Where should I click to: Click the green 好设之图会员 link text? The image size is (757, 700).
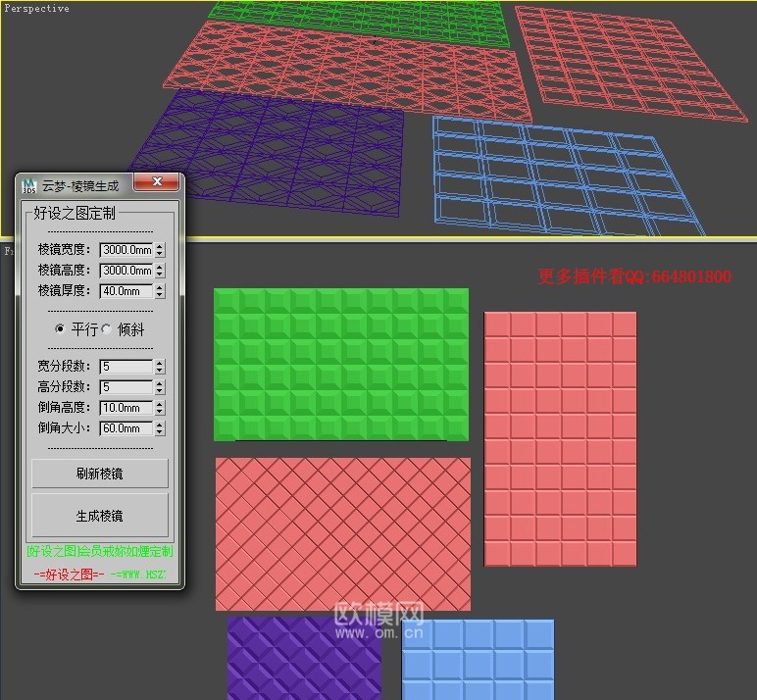[x=99, y=551]
